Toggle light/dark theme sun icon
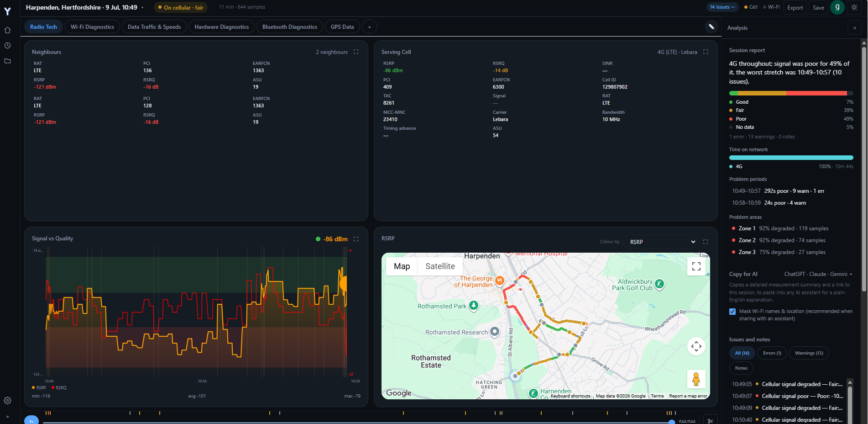 point(854,7)
